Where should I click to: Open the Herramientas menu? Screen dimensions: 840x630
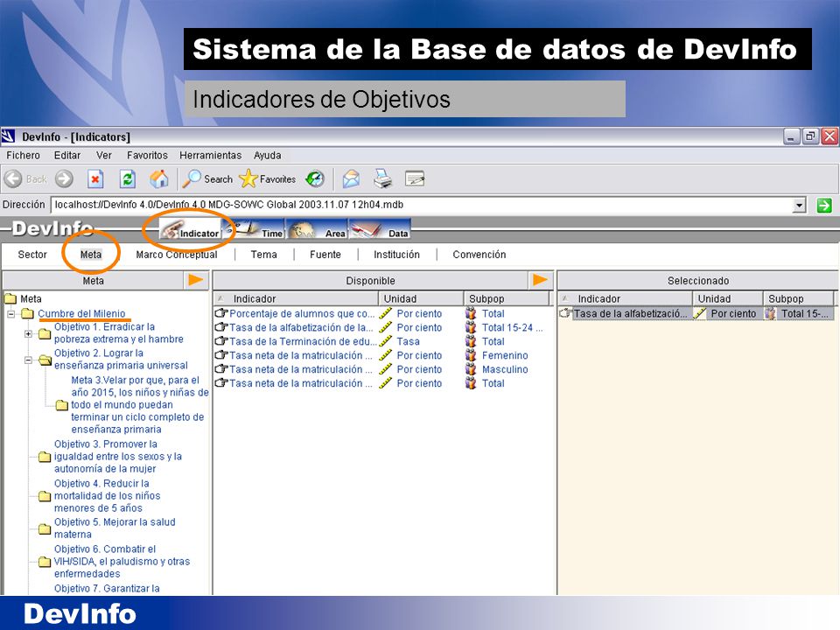(x=211, y=156)
